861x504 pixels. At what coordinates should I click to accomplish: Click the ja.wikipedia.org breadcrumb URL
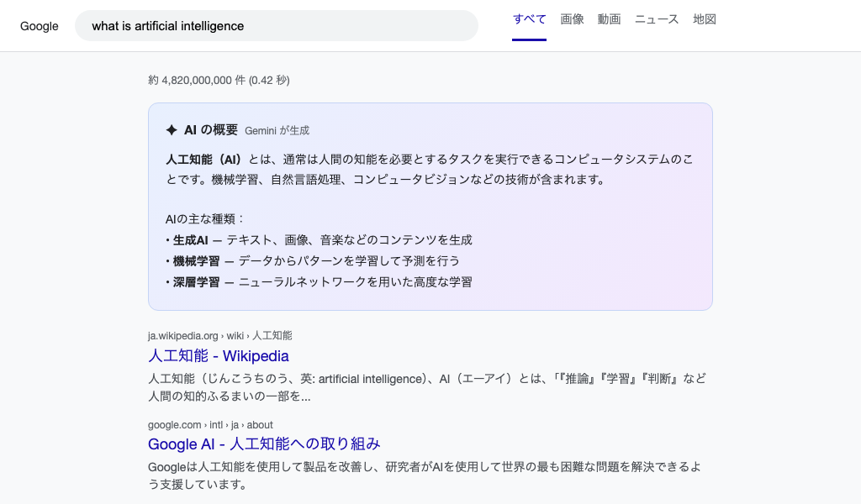(x=220, y=335)
